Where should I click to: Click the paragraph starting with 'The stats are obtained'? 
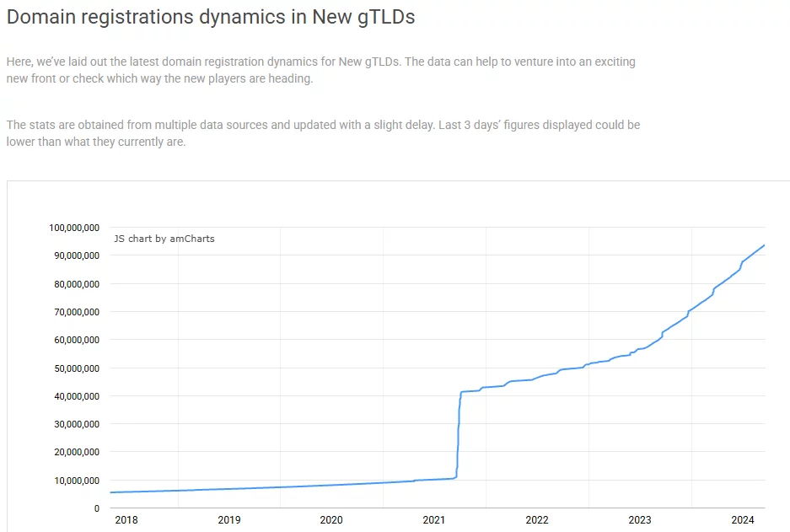(323, 133)
